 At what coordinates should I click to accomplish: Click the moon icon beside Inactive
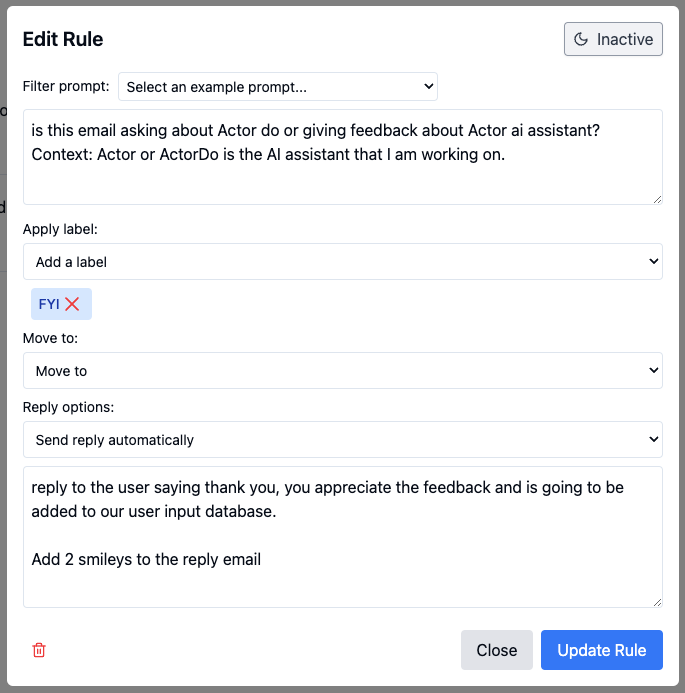pyautogui.click(x=581, y=40)
